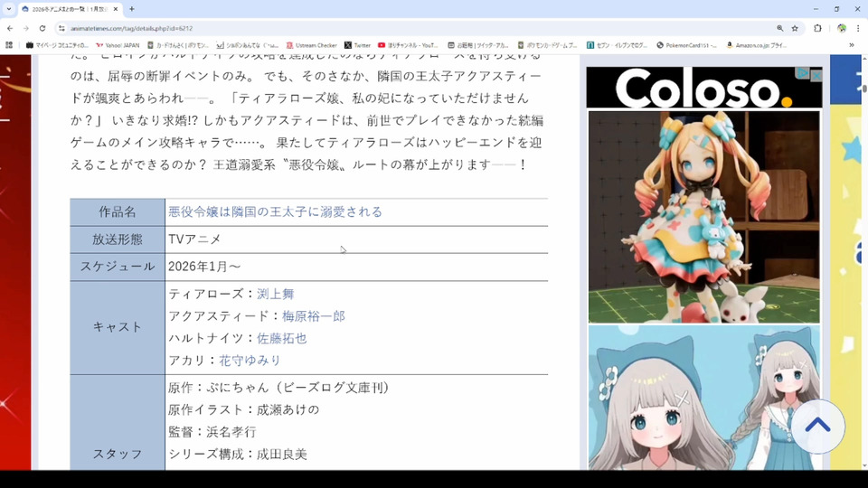Open the セブン‐イレブン bookmark
The image size is (868, 488).
(x=617, y=45)
